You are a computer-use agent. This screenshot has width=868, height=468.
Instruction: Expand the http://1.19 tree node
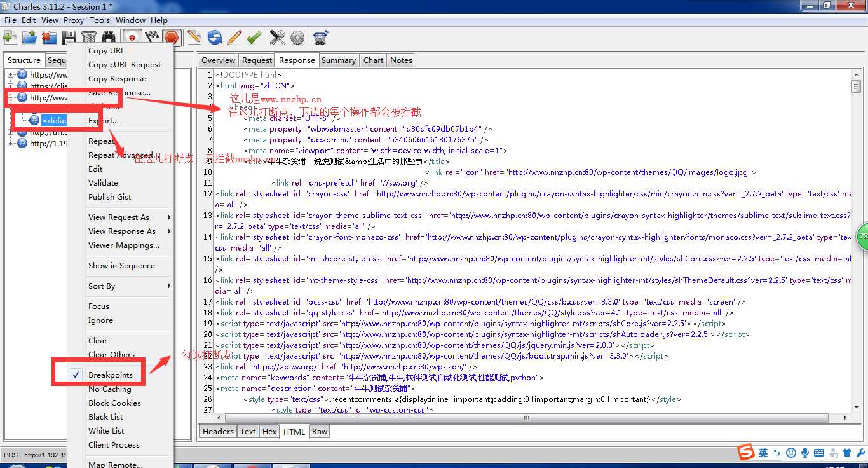10,144
